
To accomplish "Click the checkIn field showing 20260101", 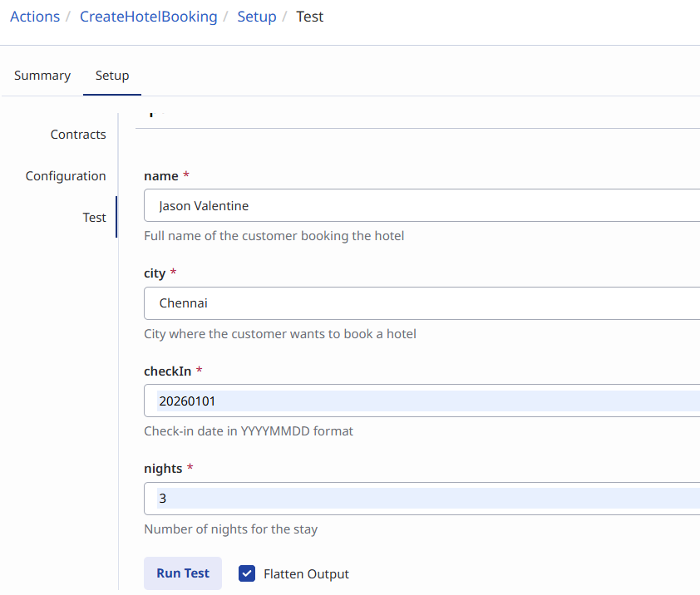I will pyautogui.click(x=421, y=401).
